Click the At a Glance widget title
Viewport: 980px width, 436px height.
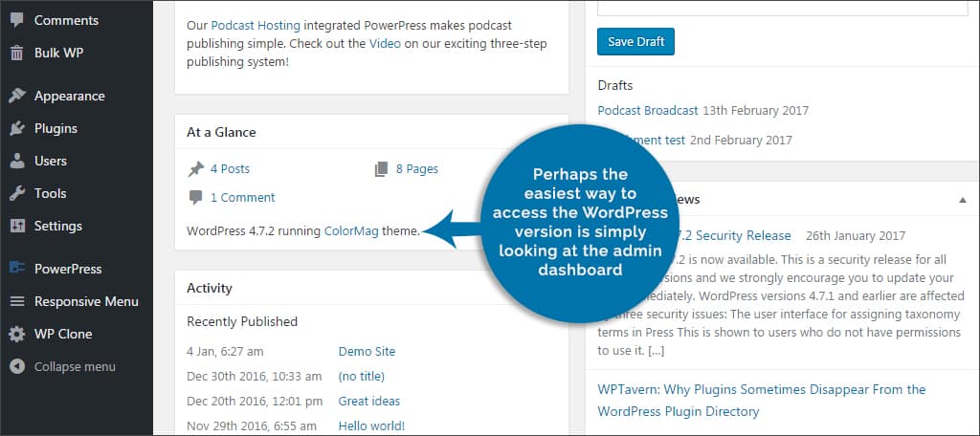pos(221,132)
